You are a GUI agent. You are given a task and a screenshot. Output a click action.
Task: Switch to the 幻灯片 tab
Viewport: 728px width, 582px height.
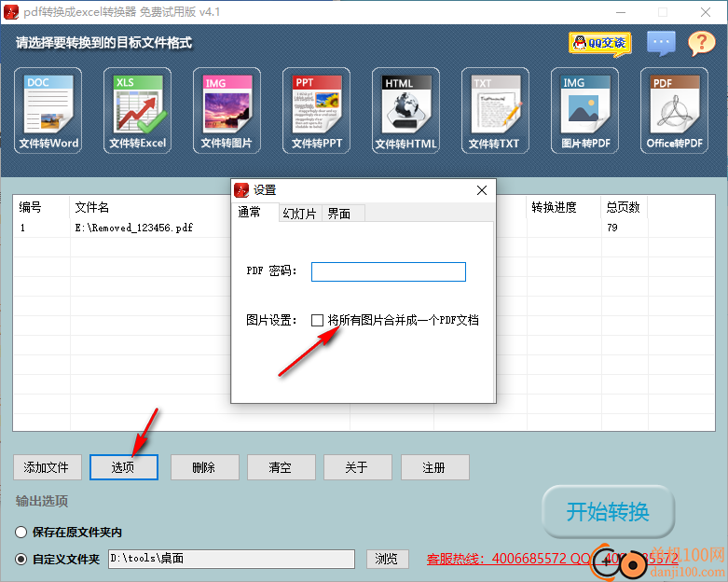[x=300, y=214]
